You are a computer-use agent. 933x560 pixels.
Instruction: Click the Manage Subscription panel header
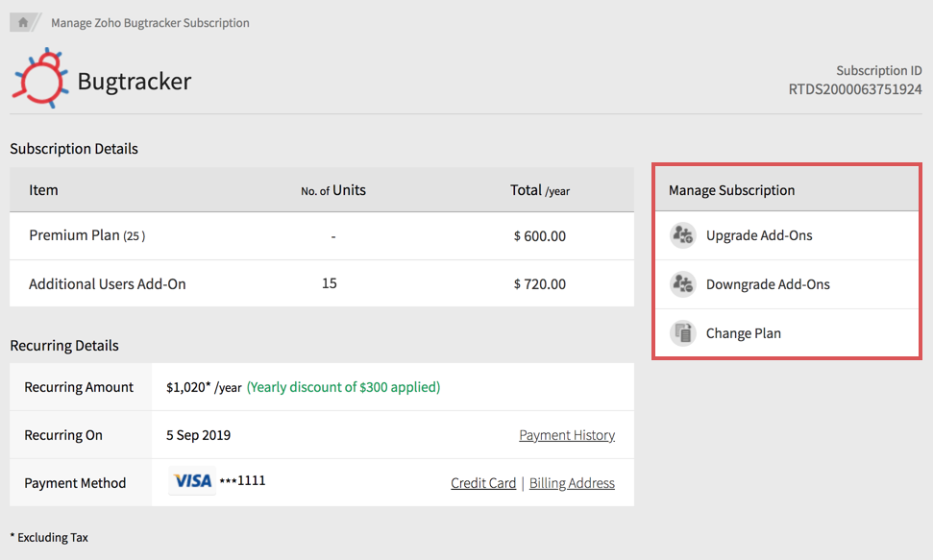click(x=787, y=190)
